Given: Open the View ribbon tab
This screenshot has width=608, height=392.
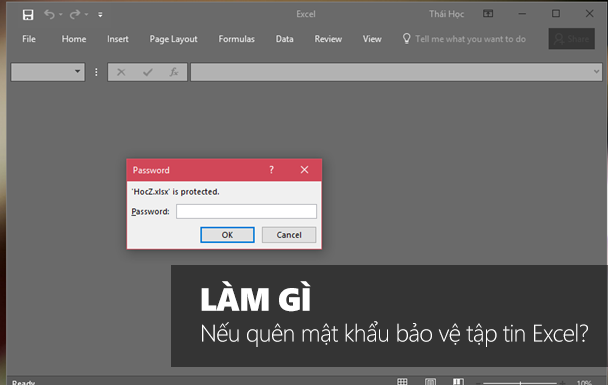Looking at the screenshot, I should click(372, 39).
